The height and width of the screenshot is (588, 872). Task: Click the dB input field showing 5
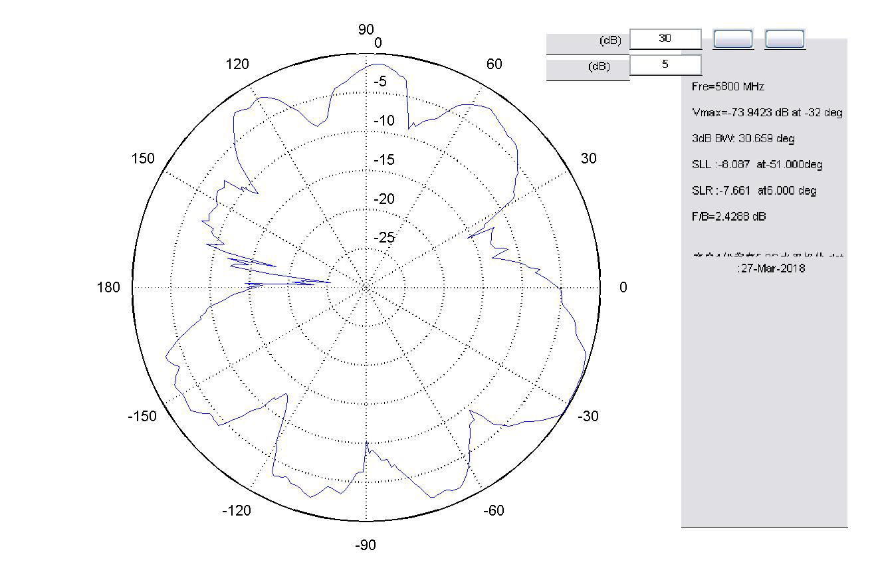(665, 65)
